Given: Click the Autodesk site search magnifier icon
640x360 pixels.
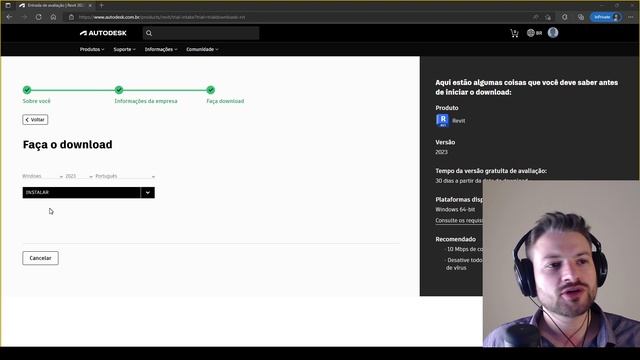Looking at the screenshot, I should click(149, 33).
